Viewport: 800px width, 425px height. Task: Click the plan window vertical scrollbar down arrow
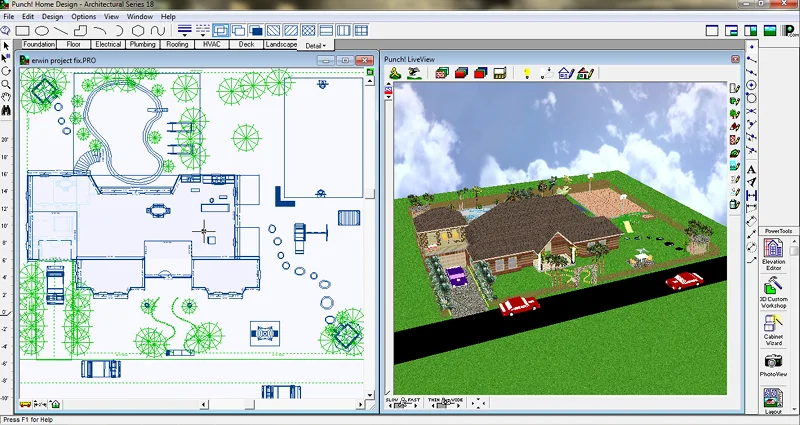point(371,395)
